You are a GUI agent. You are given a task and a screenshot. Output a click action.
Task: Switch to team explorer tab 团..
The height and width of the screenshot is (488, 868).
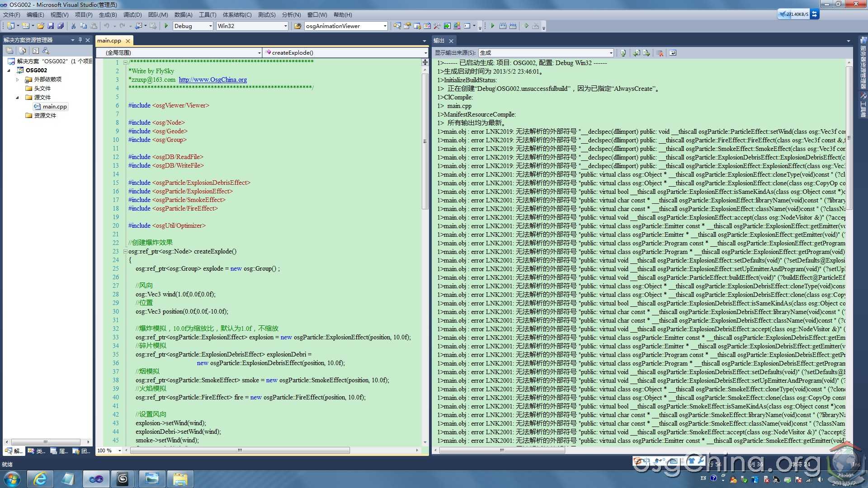point(81,450)
